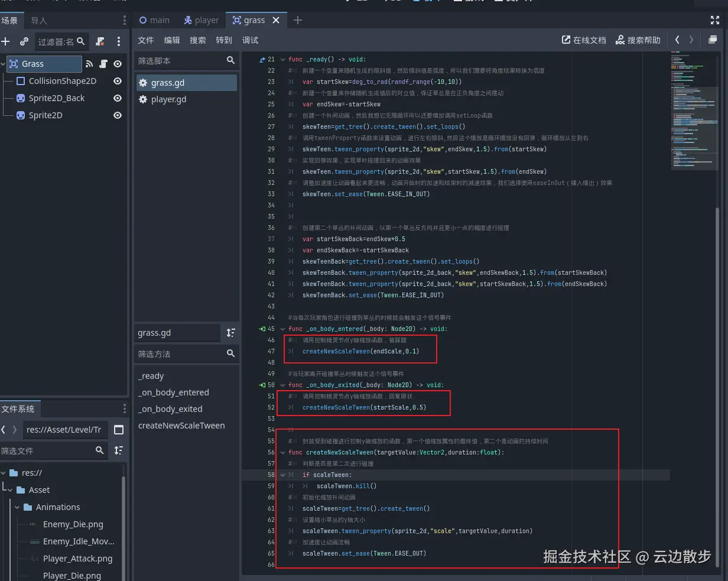This screenshot has height=581, width=728.
Task: Focus the 筛选脚本 filter scripts field
Action: (187, 61)
